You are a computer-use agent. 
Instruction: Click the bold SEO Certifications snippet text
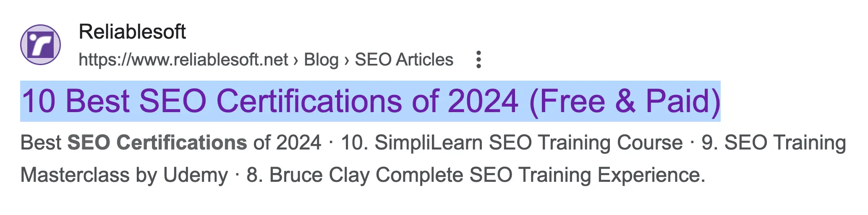(157, 142)
